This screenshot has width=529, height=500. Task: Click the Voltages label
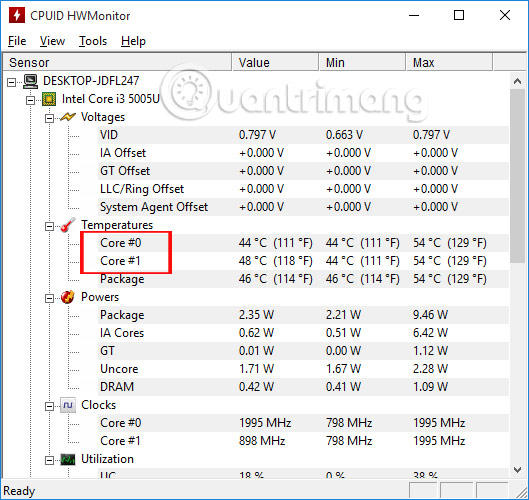click(x=103, y=117)
